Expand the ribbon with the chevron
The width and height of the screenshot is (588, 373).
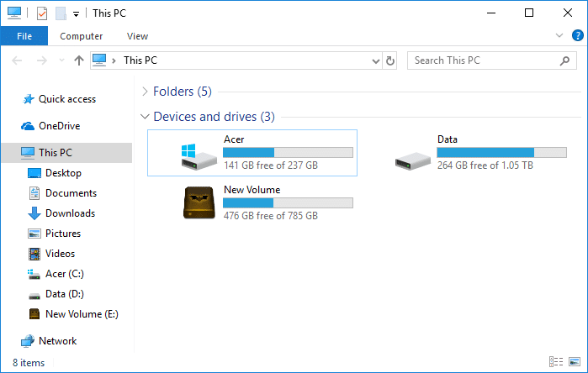(560, 36)
